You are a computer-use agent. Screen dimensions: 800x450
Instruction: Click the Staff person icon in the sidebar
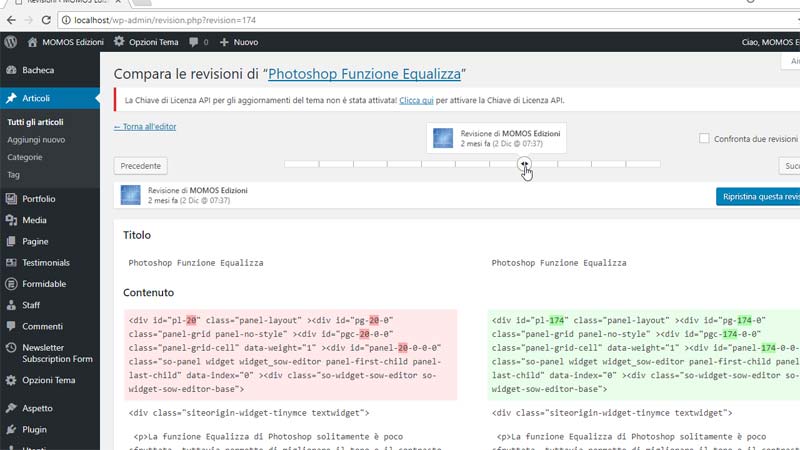(x=11, y=305)
